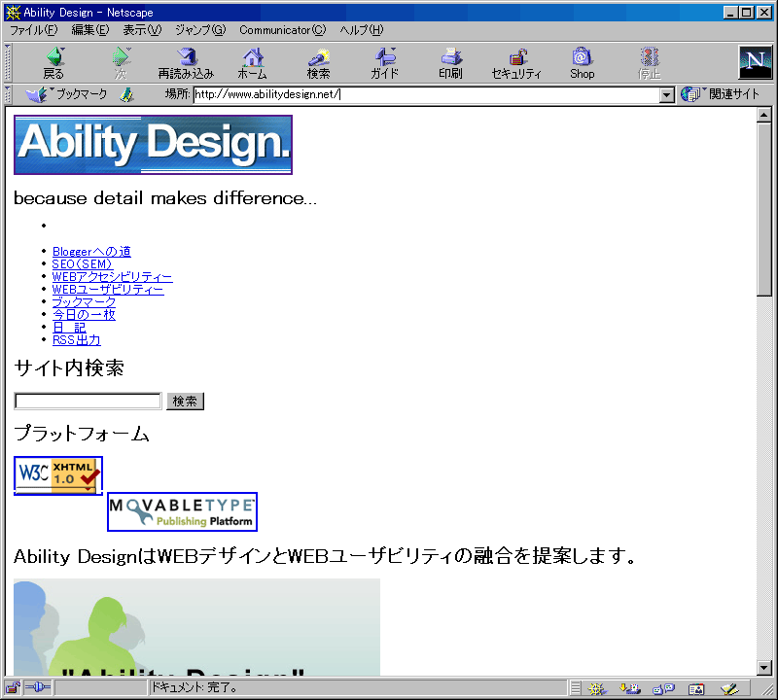Click the 検索 site search button
Screen dimensions: 778x700
tap(185, 401)
